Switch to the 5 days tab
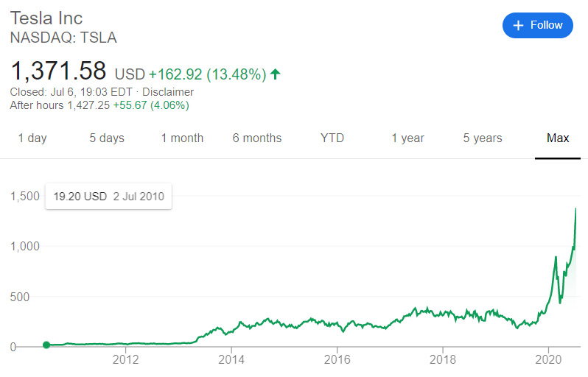The image size is (588, 377). pyautogui.click(x=107, y=138)
